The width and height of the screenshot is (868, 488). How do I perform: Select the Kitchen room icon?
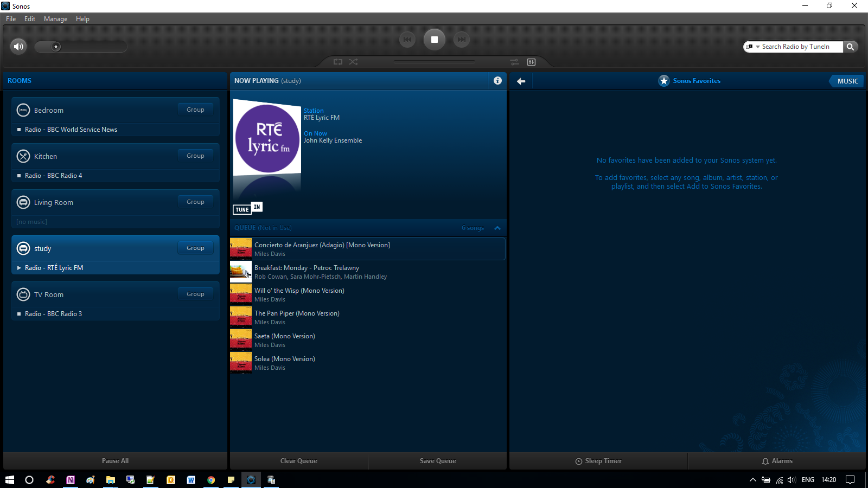23,156
